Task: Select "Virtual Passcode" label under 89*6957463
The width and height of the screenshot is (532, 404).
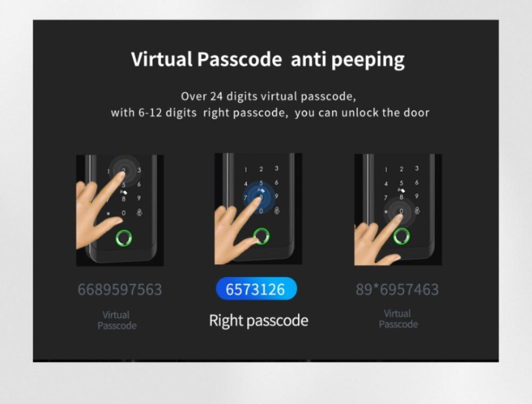Action: pos(398,319)
